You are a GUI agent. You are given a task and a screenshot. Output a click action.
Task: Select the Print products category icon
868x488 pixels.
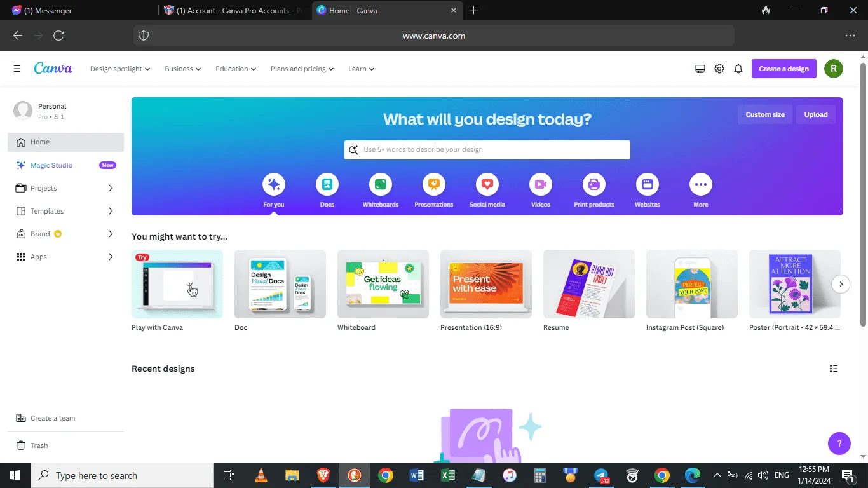[x=594, y=184]
